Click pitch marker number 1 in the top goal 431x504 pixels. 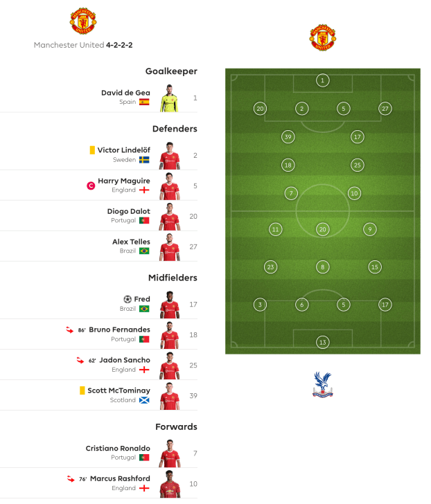coord(322,80)
